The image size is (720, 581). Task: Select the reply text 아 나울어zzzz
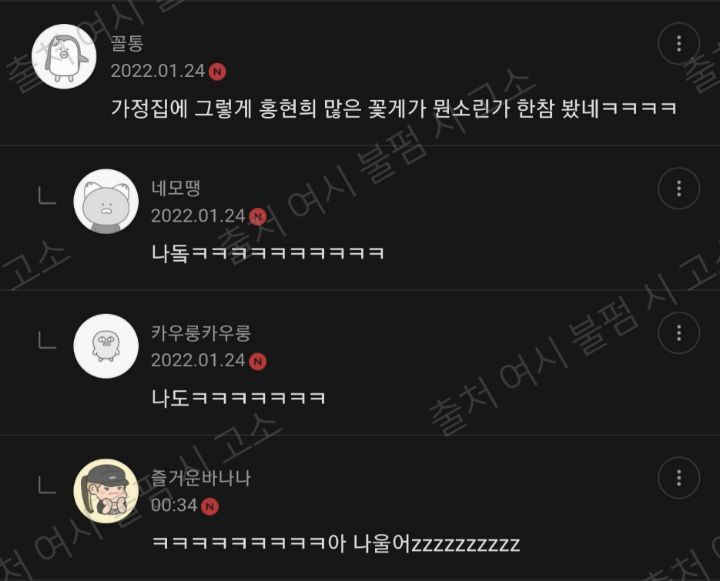click(336, 543)
